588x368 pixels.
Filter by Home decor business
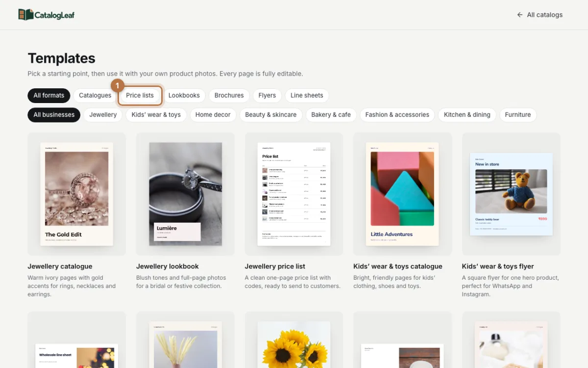coord(213,115)
